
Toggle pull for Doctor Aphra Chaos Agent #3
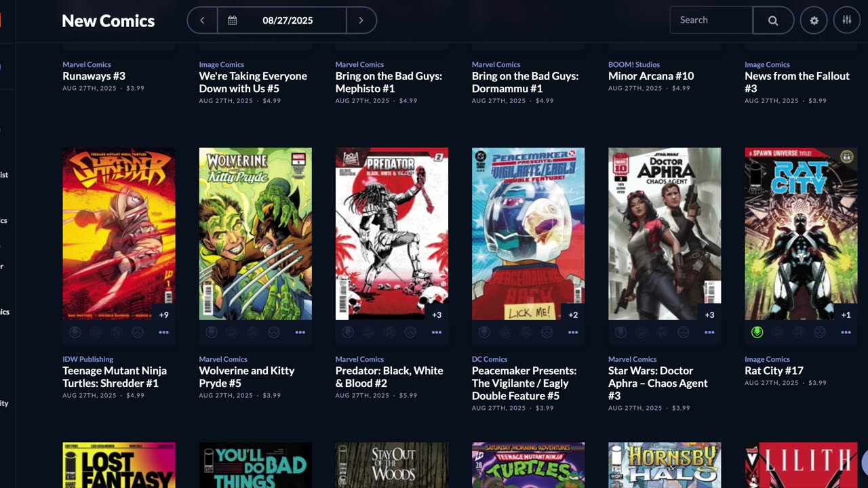[620, 332]
